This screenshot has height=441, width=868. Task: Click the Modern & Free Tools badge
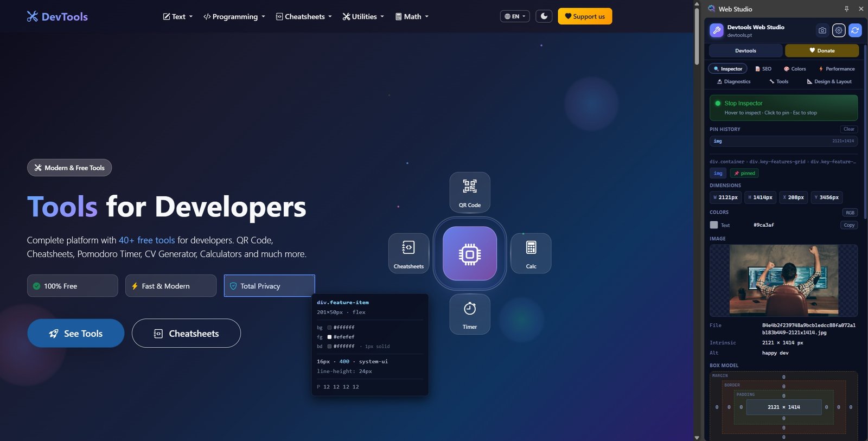pyautogui.click(x=69, y=168)
